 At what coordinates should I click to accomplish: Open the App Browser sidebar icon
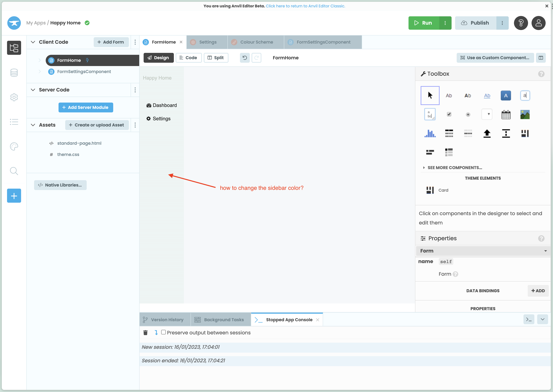click(14, 48)
